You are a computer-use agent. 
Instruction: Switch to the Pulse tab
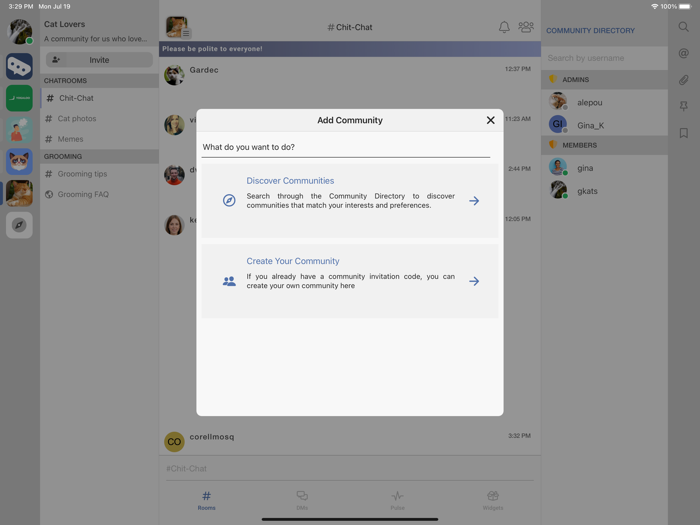pos(397,500)
